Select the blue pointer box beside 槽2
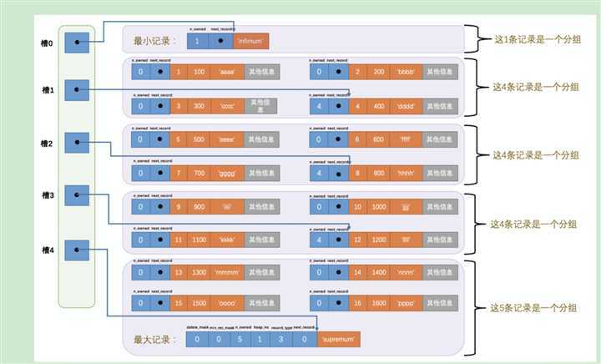 pos(77,143)
